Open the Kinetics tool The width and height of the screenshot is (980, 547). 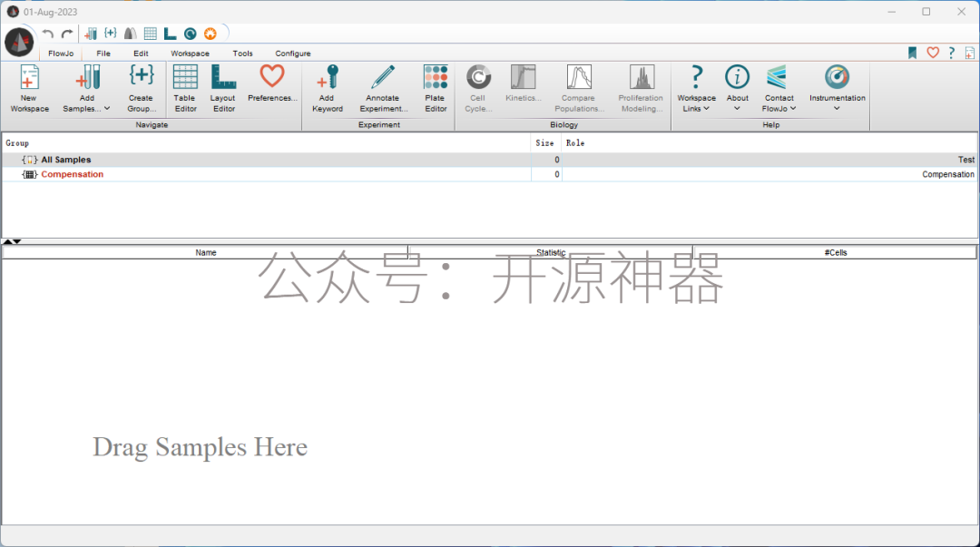(x=524, y=83)
